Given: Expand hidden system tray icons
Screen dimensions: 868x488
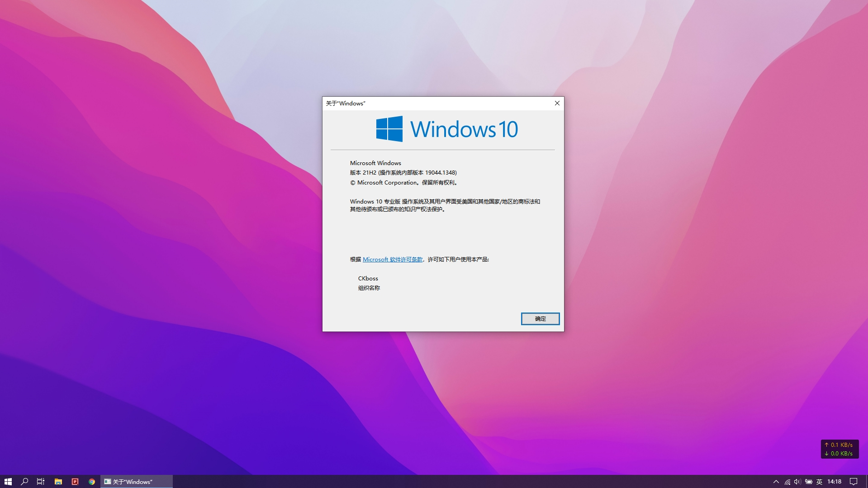Looking at the screenshot, I should pyautogui.click(x=776, y=482).
